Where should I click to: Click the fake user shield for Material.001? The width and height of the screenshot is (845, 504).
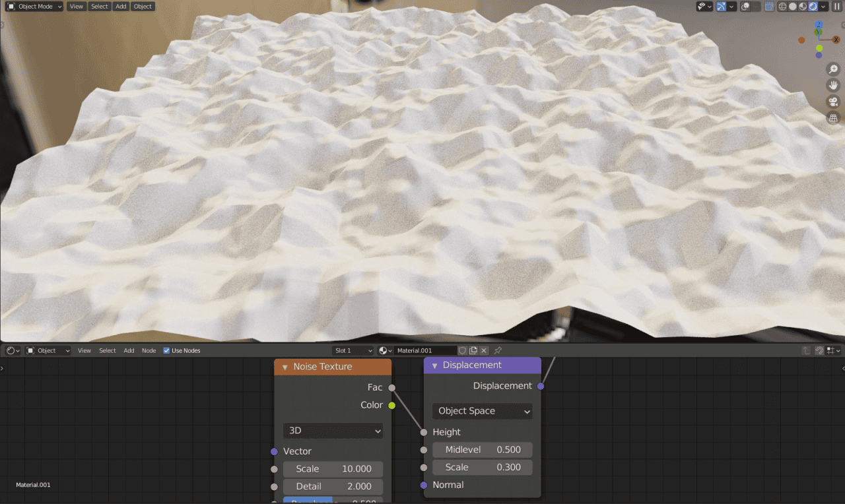tap(462, 350)
